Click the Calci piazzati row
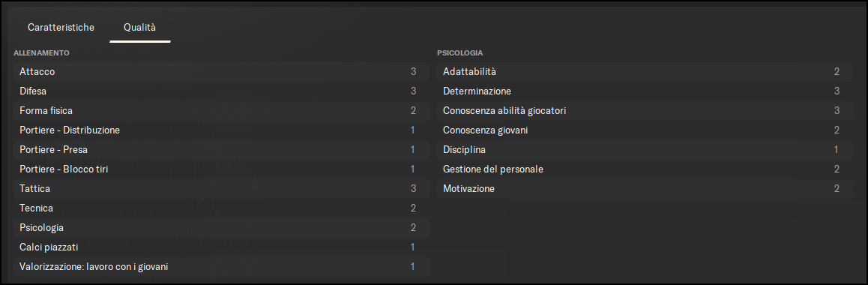This screenshot has width=868, height=285. click(221, 247)
